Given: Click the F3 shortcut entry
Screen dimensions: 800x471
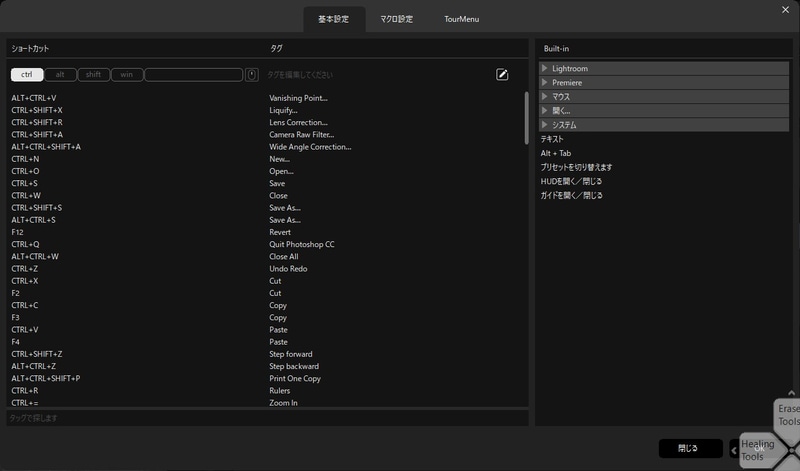Looking at the screenshot, I should pos(15,318).
